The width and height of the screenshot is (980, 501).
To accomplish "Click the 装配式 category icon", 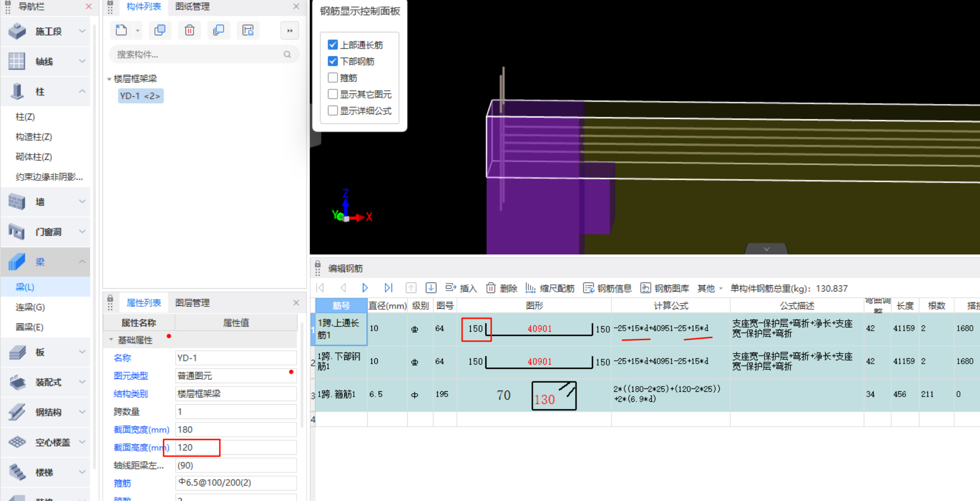I will [x=17, y=382].
